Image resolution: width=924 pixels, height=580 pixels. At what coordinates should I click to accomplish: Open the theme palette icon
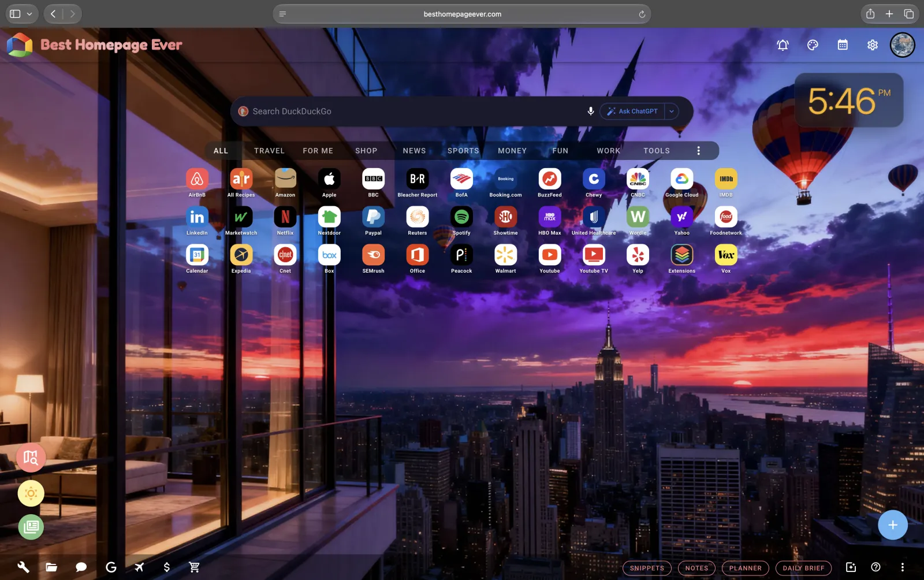(x=813, y=45)
